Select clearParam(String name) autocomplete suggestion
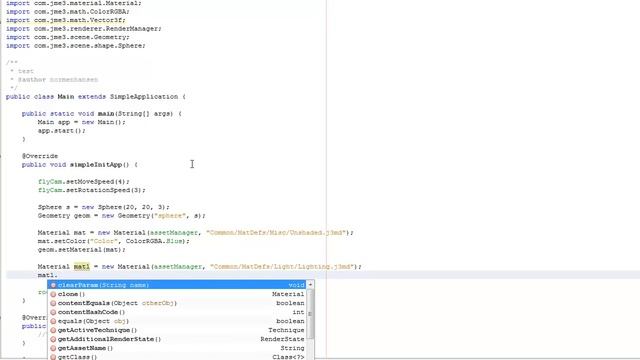The height and width of the screenshot is (360, 640). click(177, 285)
